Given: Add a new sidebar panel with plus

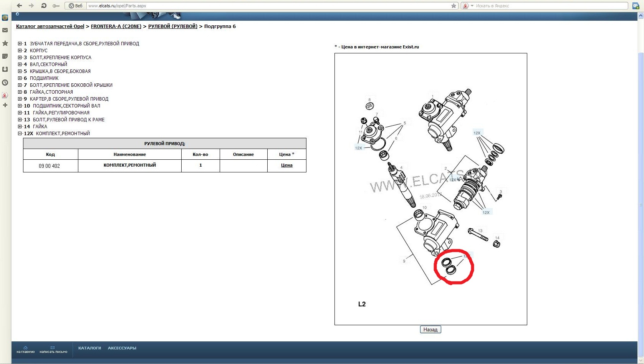Looking at the screenshot, I should (x=5, y=105).
